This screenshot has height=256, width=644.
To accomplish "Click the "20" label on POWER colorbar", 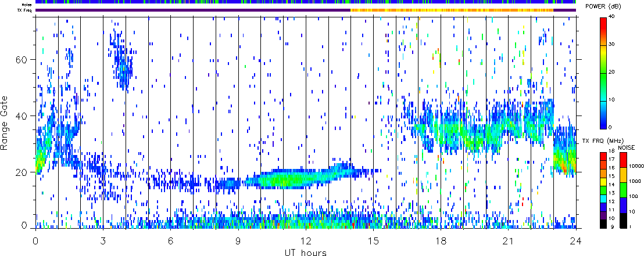I will click(x=613, y=73).
